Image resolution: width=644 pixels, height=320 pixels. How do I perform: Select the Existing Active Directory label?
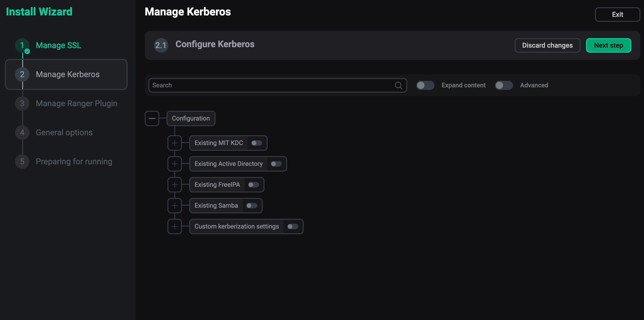point(228,164)
